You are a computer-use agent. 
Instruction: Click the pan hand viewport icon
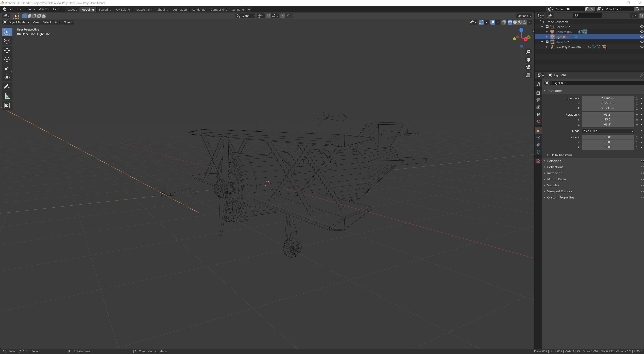pos(528,59)
